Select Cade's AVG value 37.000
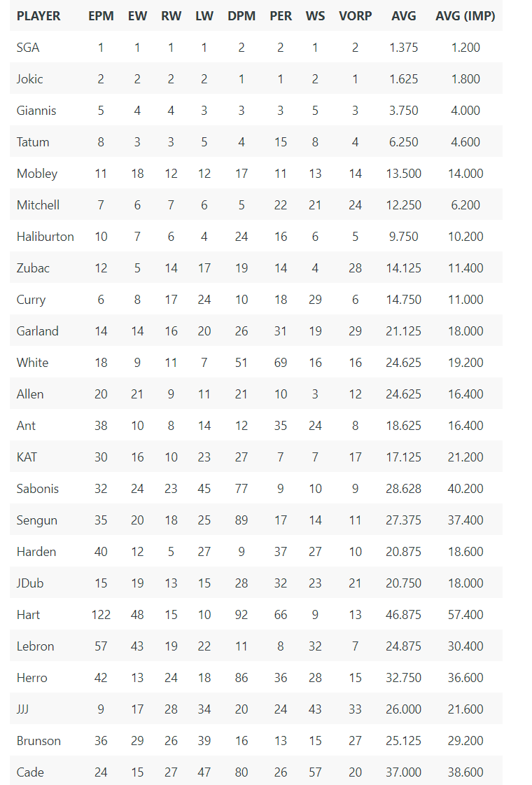The height and width of the screenshot is (785, 532). (x=403, y=772)
